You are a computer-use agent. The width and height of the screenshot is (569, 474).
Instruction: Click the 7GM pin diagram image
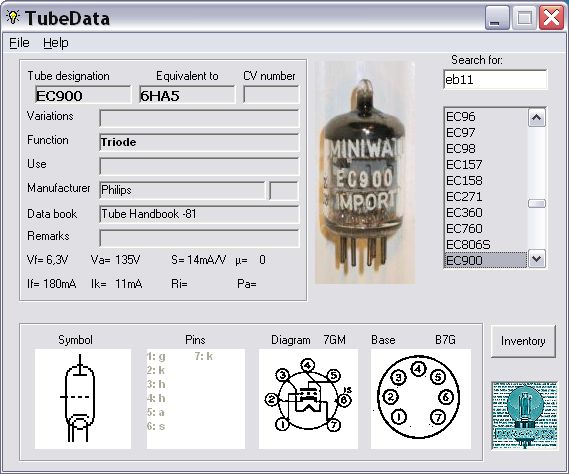(308, 399)
